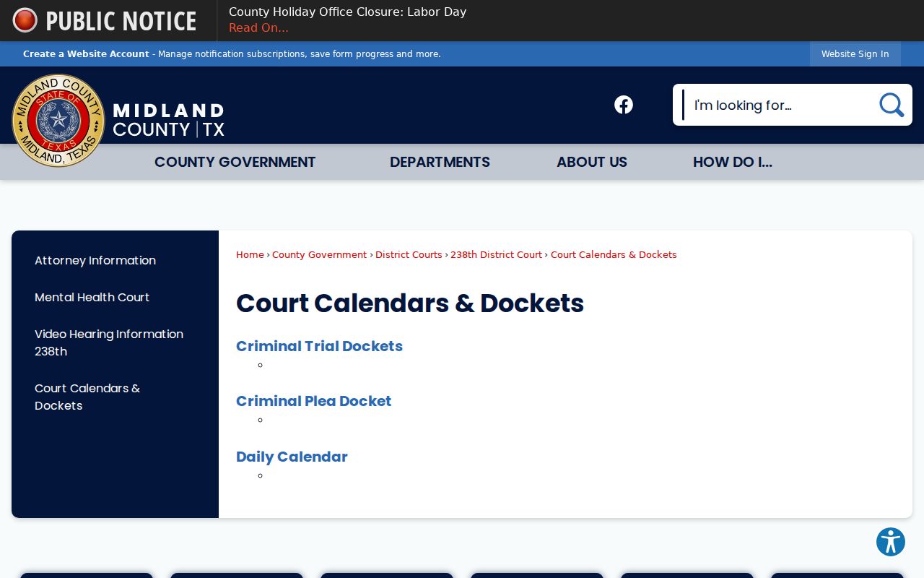Click 238th District Court breadcrumb link
This screenshot has height=578, width=924.
(x=497, y=254)
